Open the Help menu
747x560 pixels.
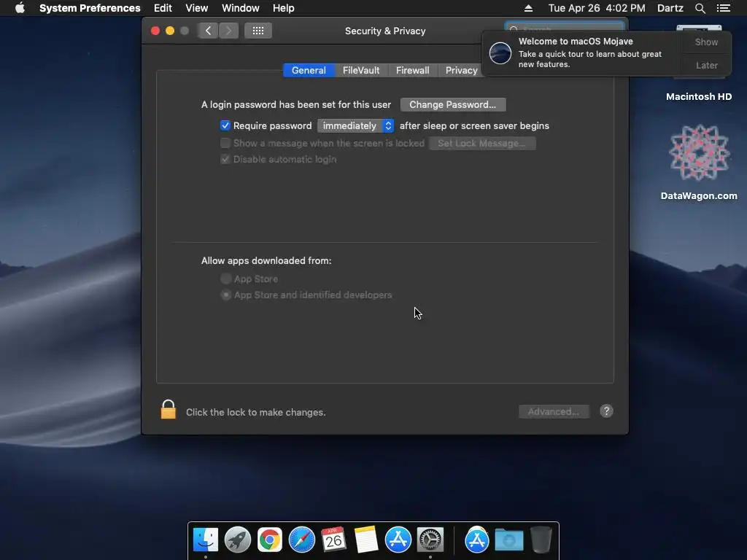click(284, 8)
